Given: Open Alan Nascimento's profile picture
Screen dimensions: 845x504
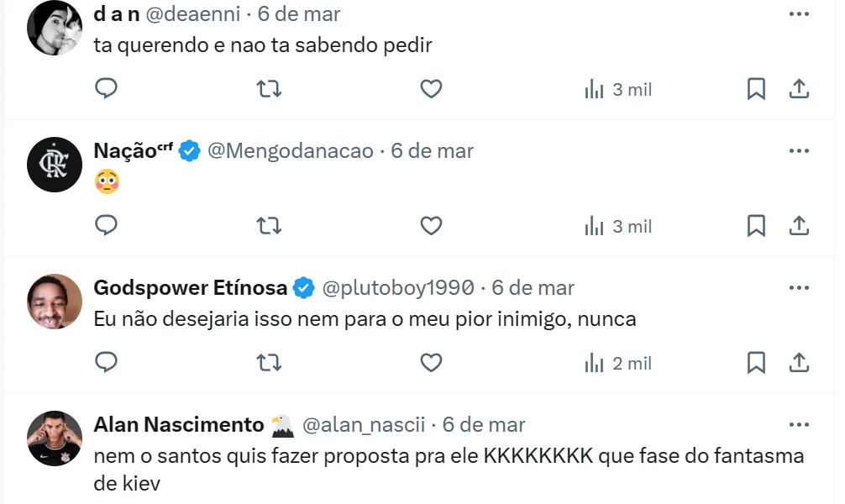Looking at the screenshot, I should pyautogui.click(x=55, y=438).
